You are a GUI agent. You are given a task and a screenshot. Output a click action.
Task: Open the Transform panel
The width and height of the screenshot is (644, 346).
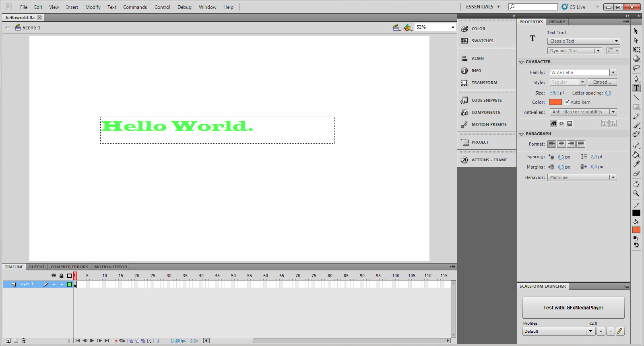tap(484, 82)
